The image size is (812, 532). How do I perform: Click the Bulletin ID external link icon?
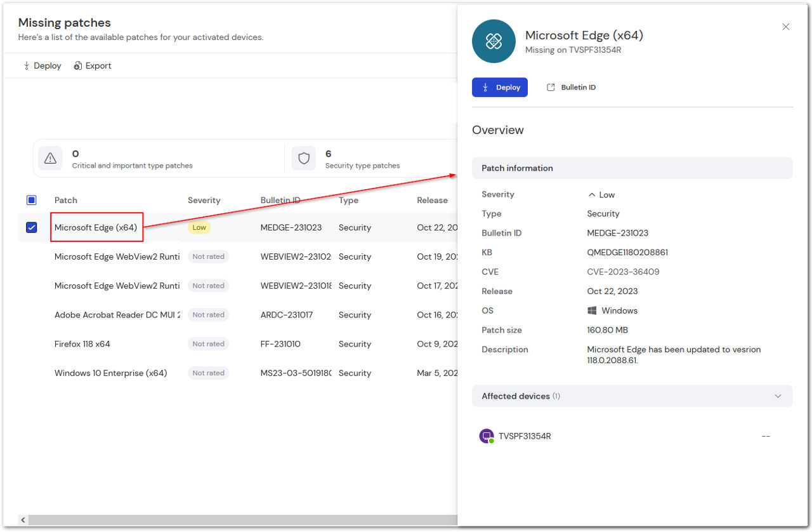tap(551, 87)
